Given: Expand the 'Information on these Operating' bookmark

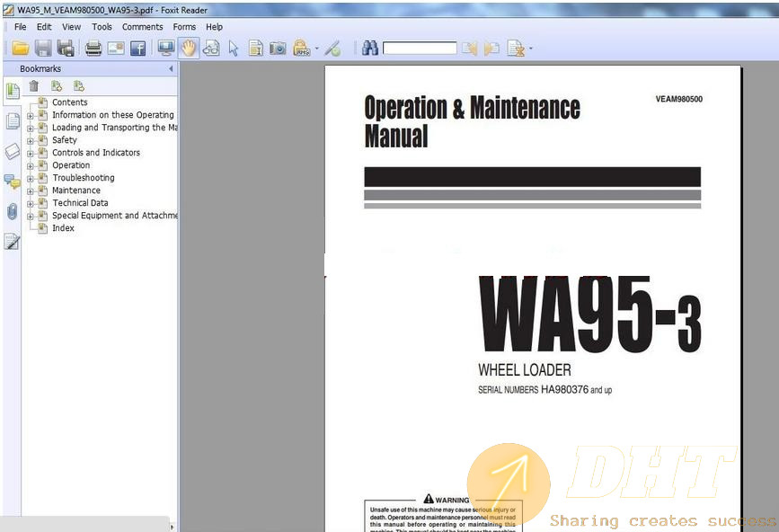Looking at the screenshot, I should [x=31, y=116].
